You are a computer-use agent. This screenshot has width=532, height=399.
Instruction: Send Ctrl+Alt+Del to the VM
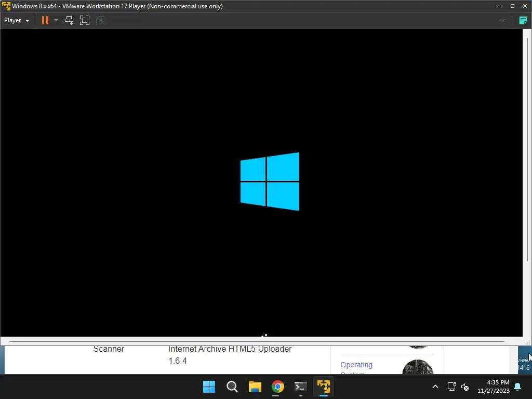click(x=69, y=20)
